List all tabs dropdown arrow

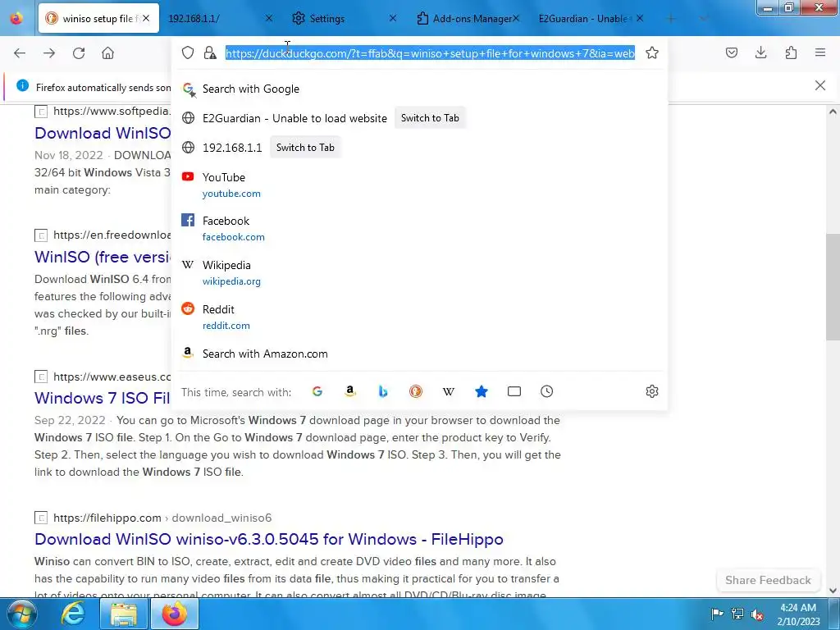click(x=704, y=18)
